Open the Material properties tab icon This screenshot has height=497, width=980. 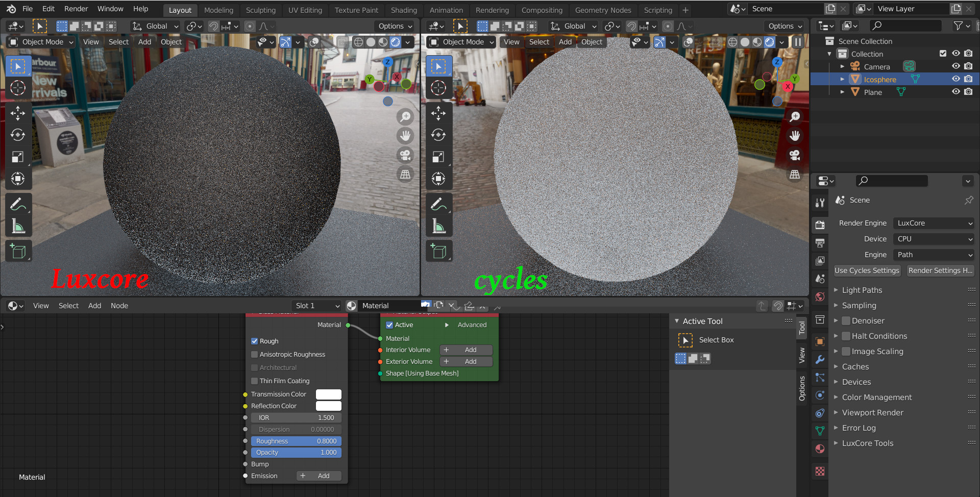(820, 449)
